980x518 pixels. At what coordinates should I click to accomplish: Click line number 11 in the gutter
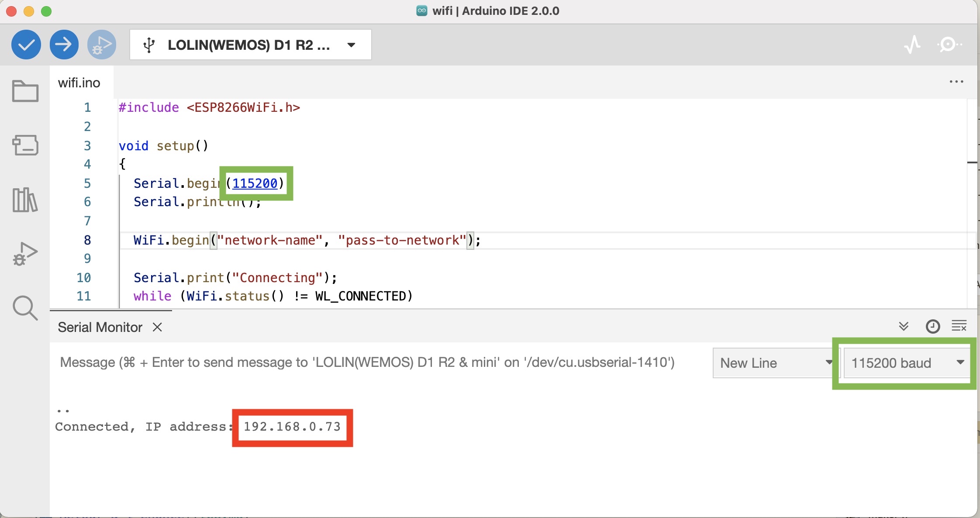[x=84, y=296]
